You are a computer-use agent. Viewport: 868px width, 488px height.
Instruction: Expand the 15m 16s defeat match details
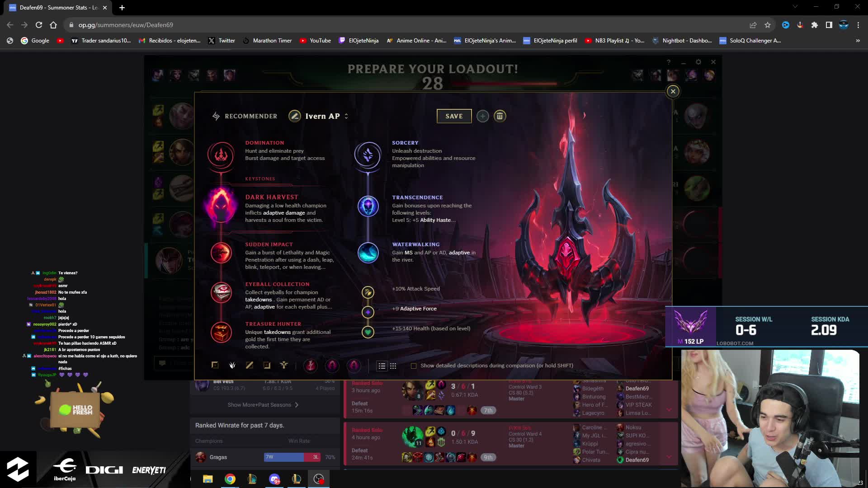tap(669, 410)
